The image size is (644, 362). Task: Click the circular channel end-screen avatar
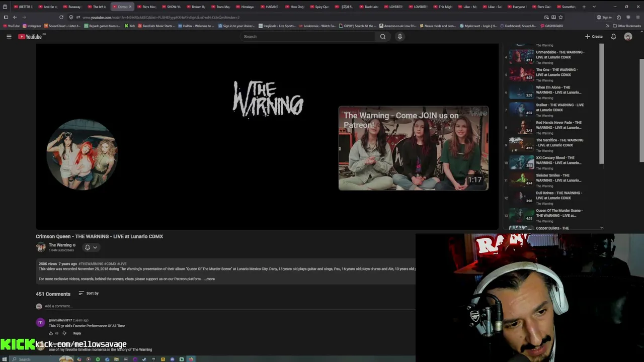pyautogui.click(x=82, y=154)
